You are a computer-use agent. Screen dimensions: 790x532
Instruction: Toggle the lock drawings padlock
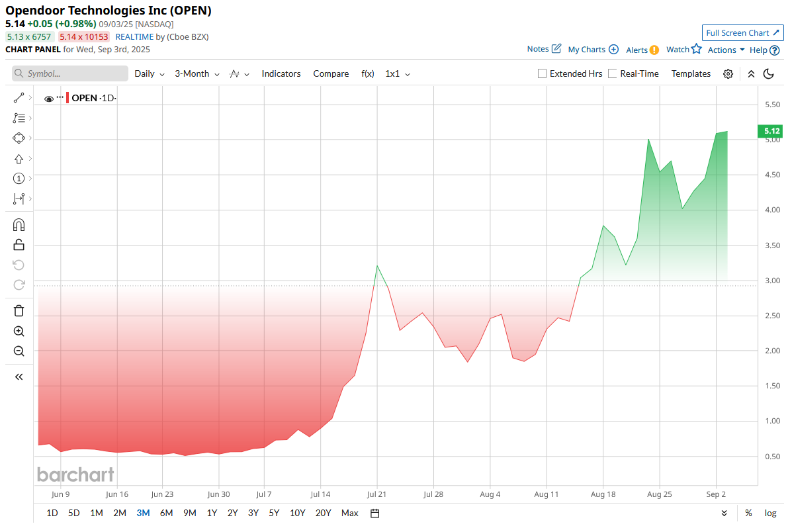click(19, 245)
